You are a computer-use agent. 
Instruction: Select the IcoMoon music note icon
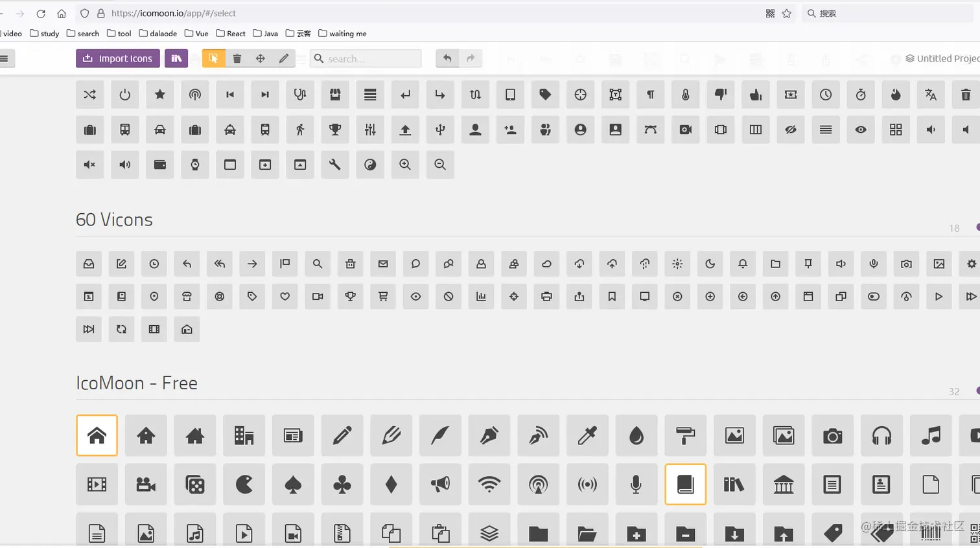(931, 435)
